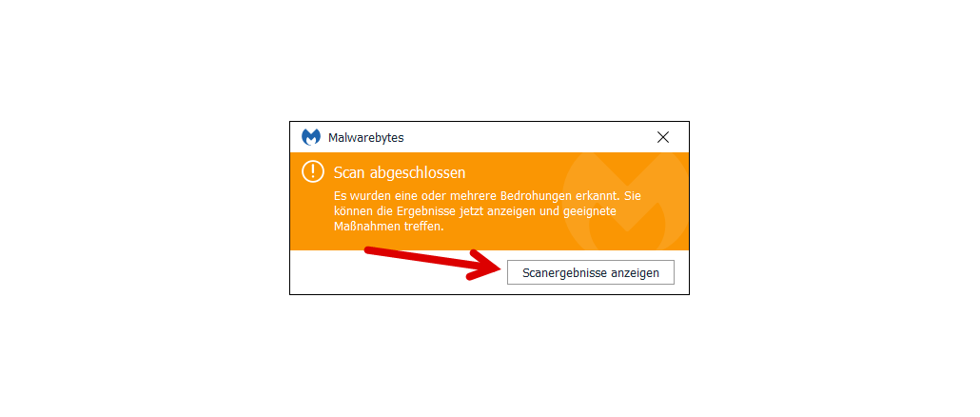Screen dimensions: 980x417
Task: Click the 'Malwarebytes' window title text
Action: point(365,138)
